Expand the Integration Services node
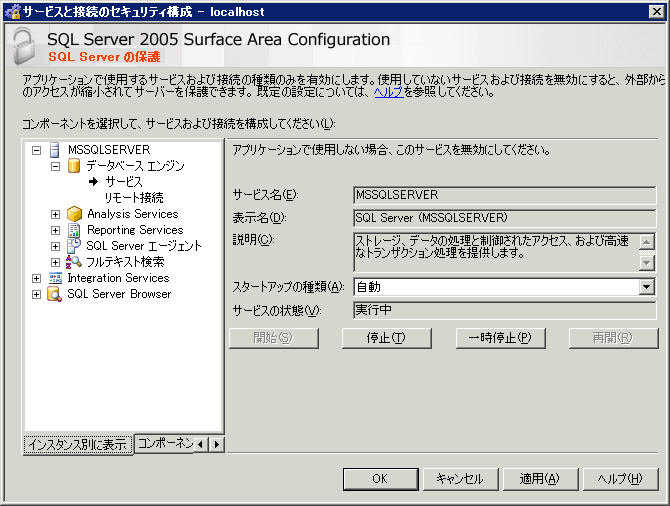Screen dimensions: 670x506 point(36,279)
